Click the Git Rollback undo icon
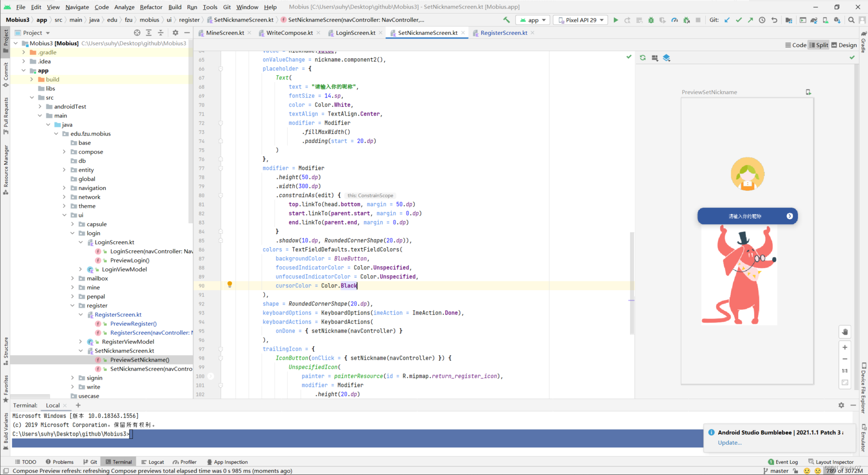The width and height of the screenshot is (868, 475). 774,20
